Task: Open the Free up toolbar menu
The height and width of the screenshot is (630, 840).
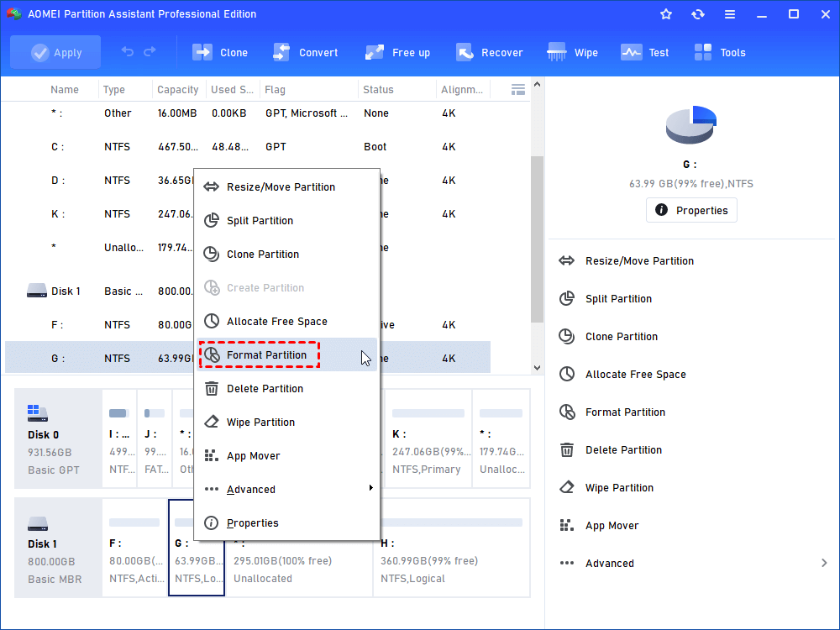Action: click(x=397, y=52)
